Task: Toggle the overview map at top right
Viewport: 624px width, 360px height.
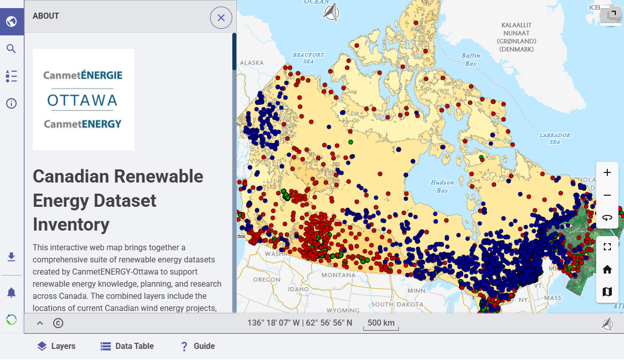Action: pyautogui.click(x=611, y=16)
